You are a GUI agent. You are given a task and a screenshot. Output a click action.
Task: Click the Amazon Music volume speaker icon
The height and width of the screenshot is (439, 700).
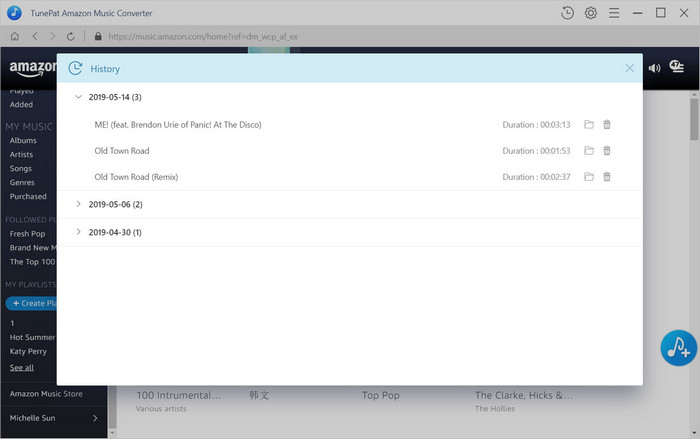click(x=654, y=68)
